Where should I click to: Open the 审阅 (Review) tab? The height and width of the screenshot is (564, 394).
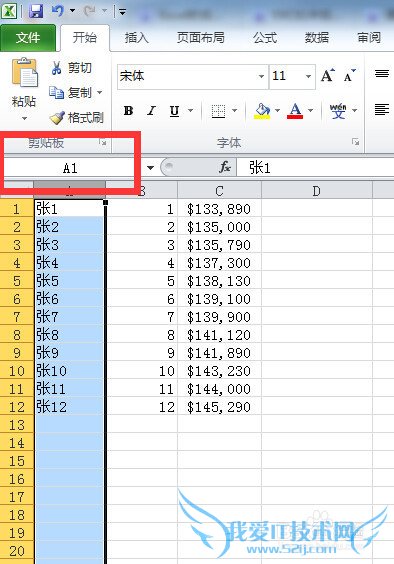369,38
